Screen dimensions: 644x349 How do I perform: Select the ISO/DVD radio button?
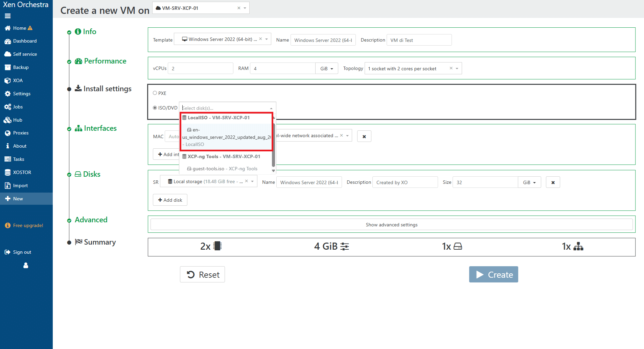(x=155, y=108)
